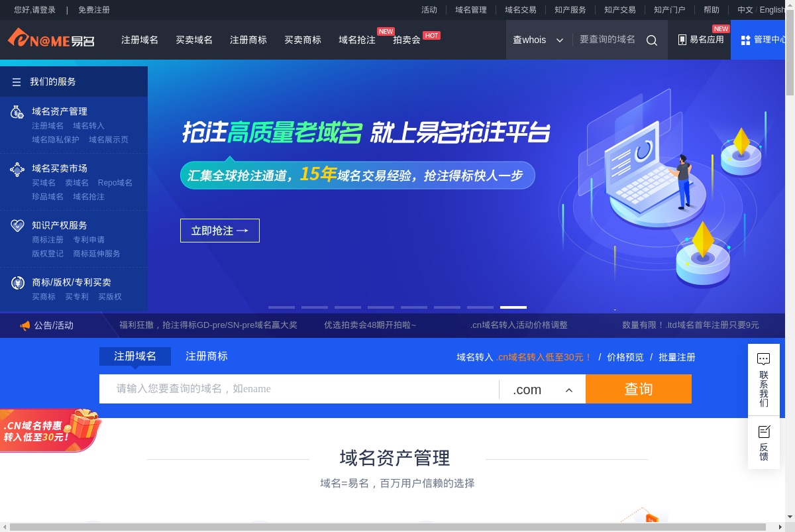
Task: Click 版权登记 in the sidebar
Action: 48,254
